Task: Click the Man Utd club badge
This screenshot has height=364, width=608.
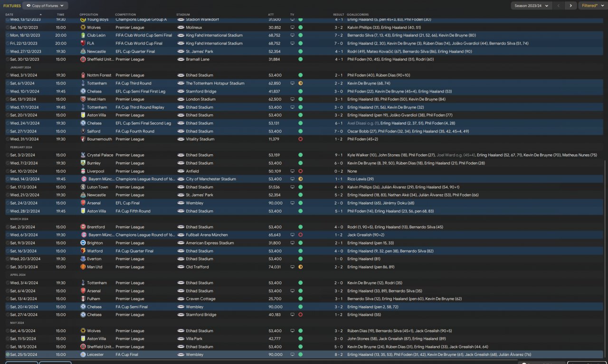Action: pos(83,267)
